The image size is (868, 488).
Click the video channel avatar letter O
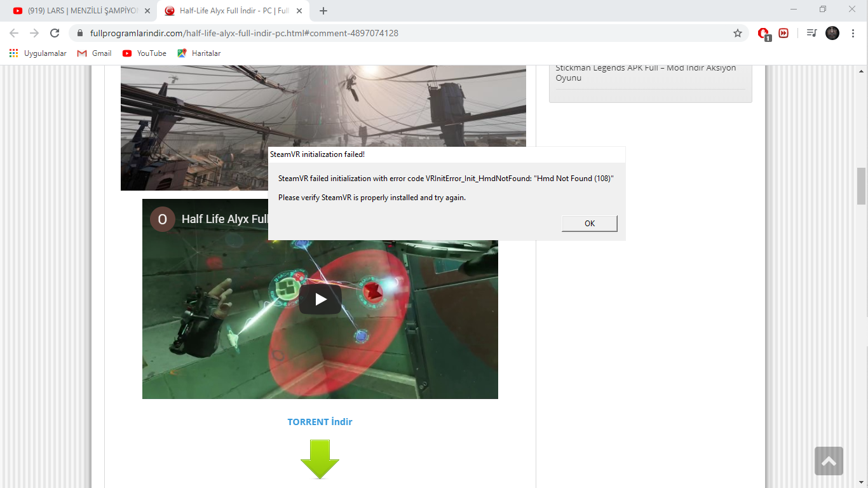[x=162, y=219]
